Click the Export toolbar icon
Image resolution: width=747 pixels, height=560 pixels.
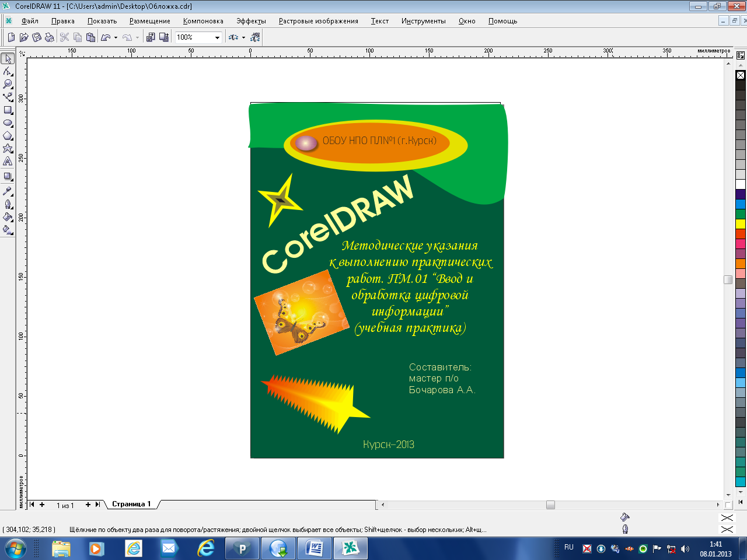point(164,37)
